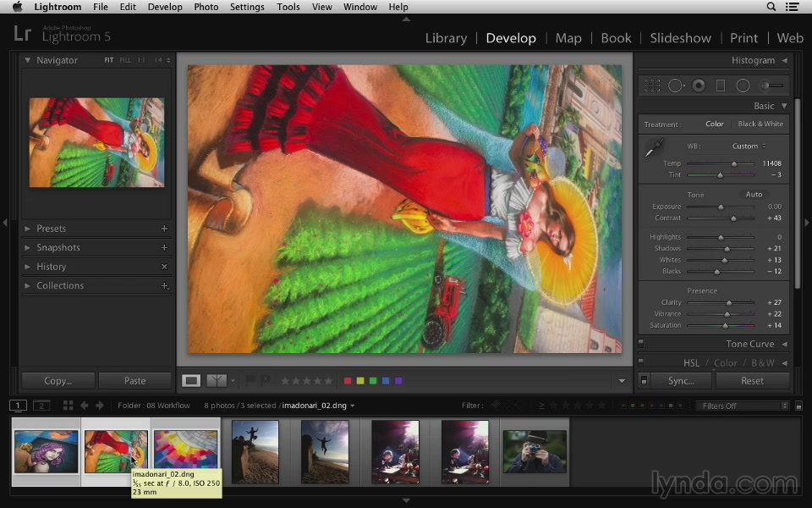Pick the Adjustment Brush tool

[771, 86]
